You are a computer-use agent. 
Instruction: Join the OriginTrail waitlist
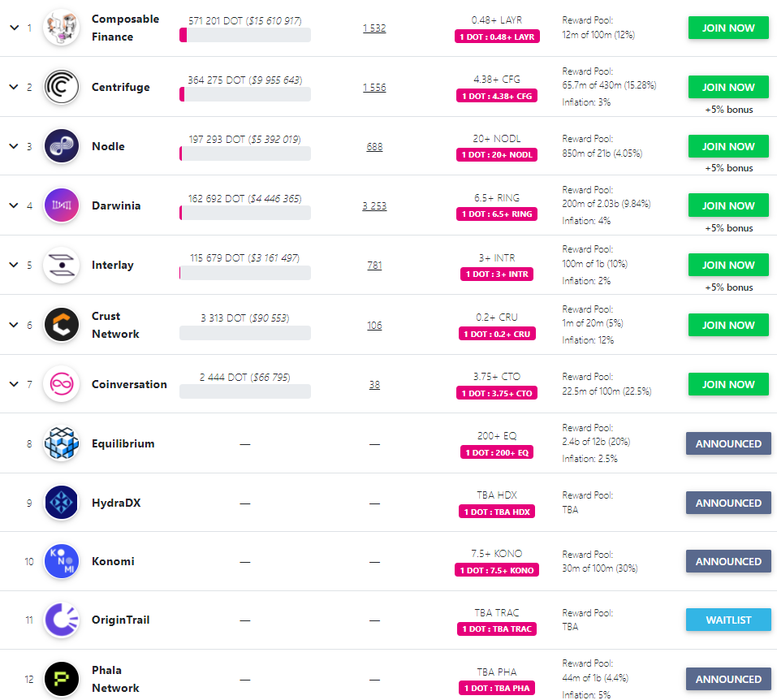pos(728,620)
